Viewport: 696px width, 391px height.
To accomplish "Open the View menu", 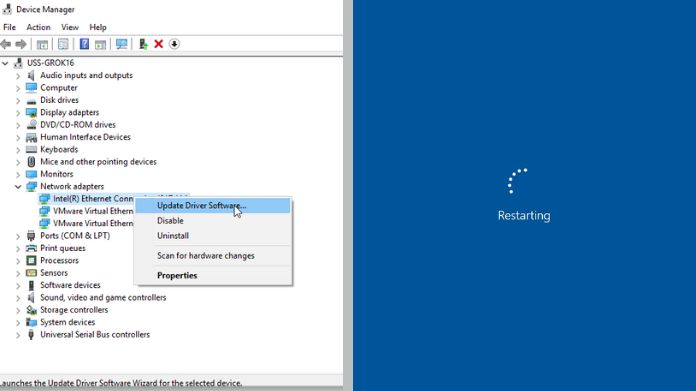I will click(70, 27).
